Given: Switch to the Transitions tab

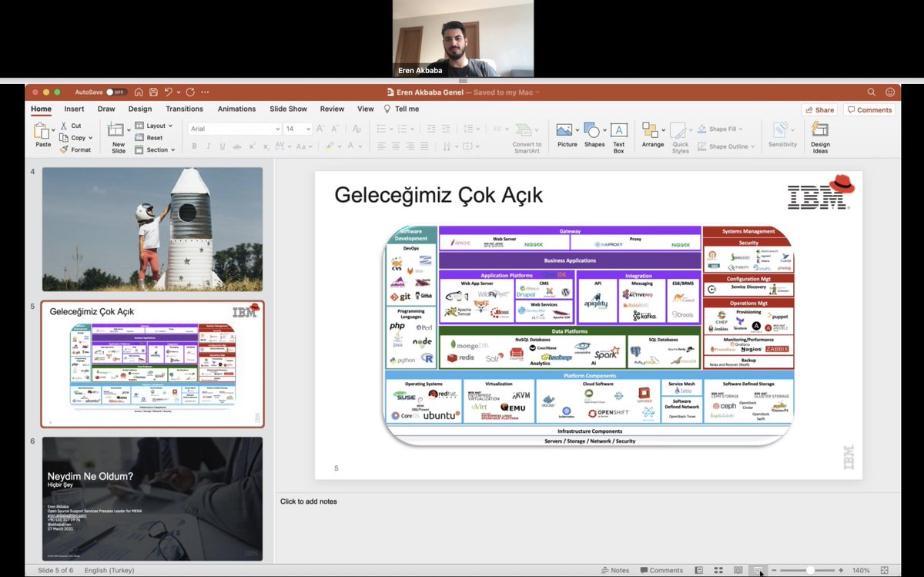Looking at the screenshot, I should pyautogui.click(x=185, y=109).
